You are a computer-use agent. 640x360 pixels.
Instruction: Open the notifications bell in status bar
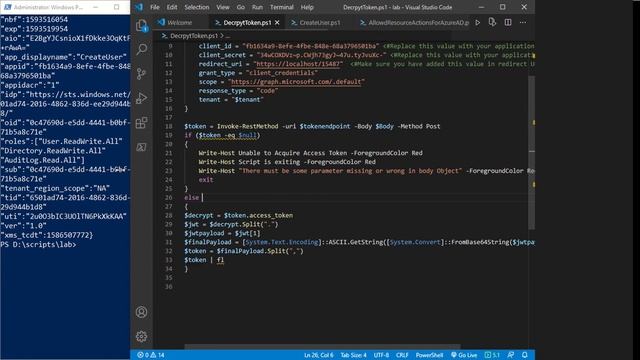pos(525,355)
